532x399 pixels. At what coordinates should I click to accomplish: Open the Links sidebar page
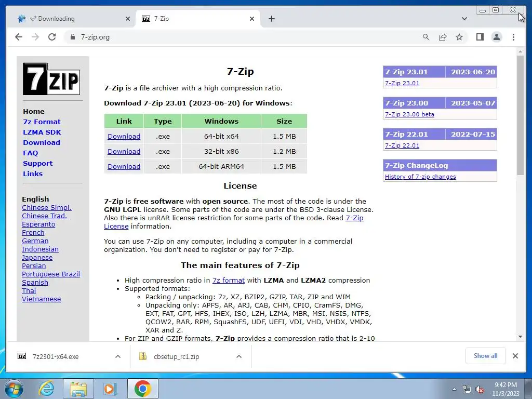33,174
